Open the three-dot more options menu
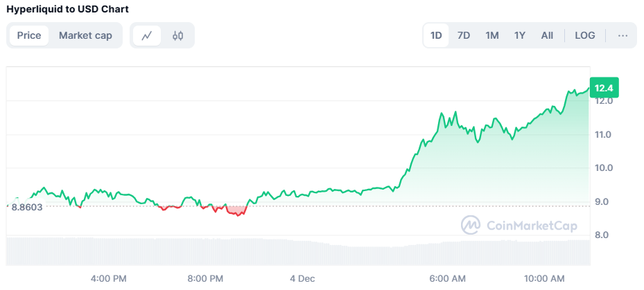The width and height of the screenshot is (644, 290). point(623,36)
